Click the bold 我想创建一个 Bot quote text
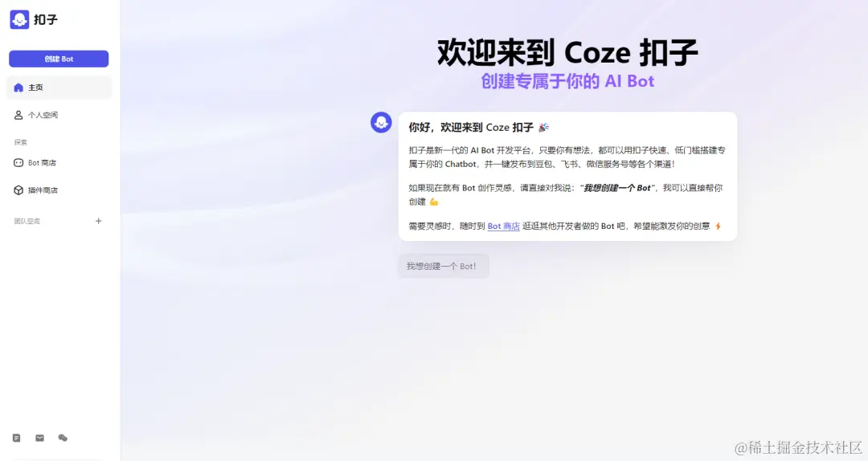The image size is (868, 461). [617, 188]
